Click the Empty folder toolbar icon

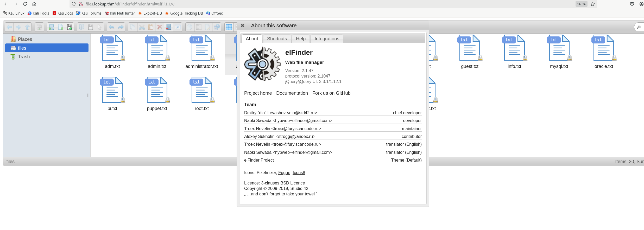click(x=169, y=27)
